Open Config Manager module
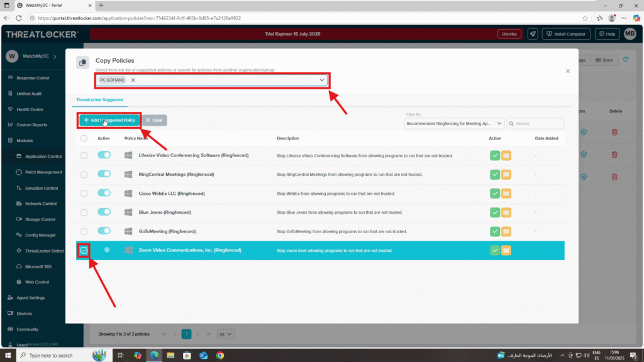The width and height of the screenshot is (644, 362). coord(40,235)
